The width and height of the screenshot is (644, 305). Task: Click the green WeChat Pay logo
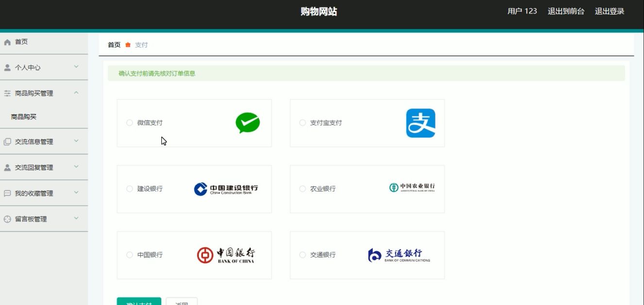pos(248,123)
